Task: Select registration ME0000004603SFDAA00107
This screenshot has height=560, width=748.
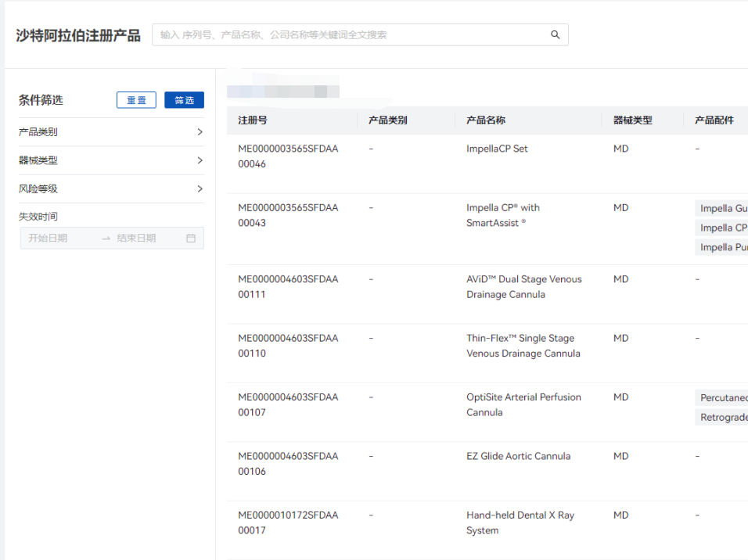Action: point(288,405)
